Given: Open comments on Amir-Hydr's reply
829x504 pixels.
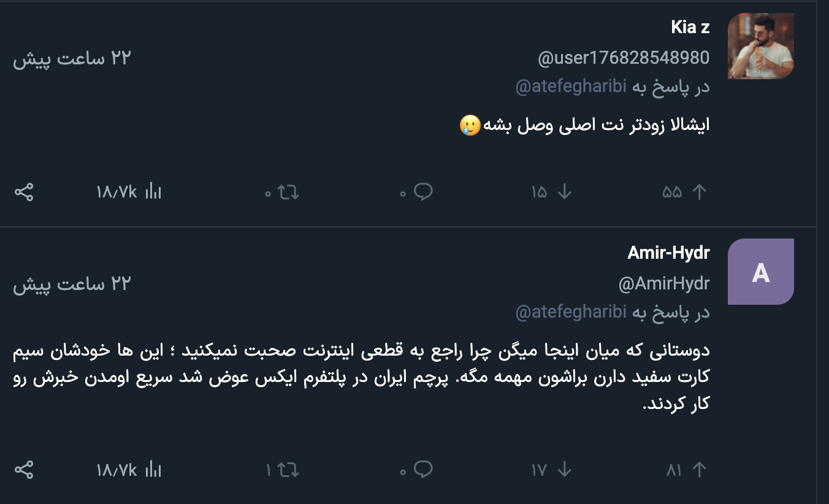Looking at the screenshot, I should tap(423, 470).
